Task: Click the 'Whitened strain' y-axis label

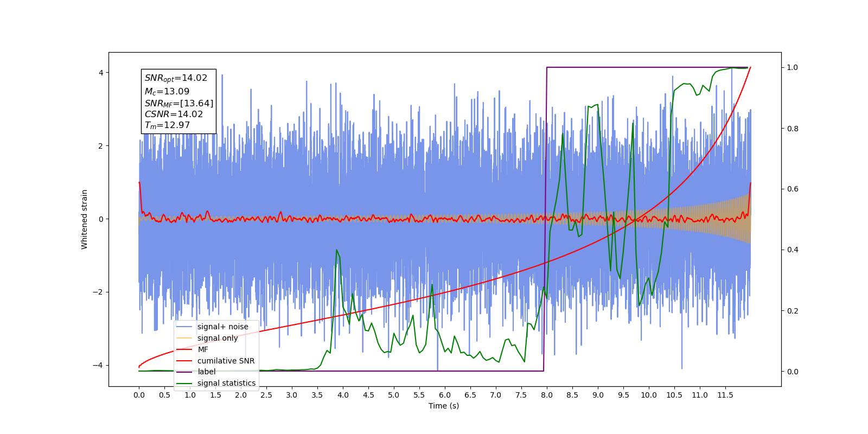Action: click(84, 219)
